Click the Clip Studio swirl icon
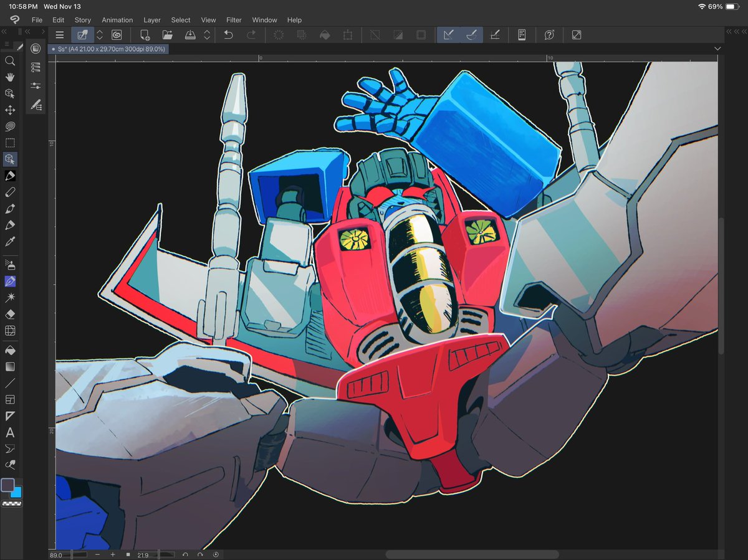 [x=117, y=35]
